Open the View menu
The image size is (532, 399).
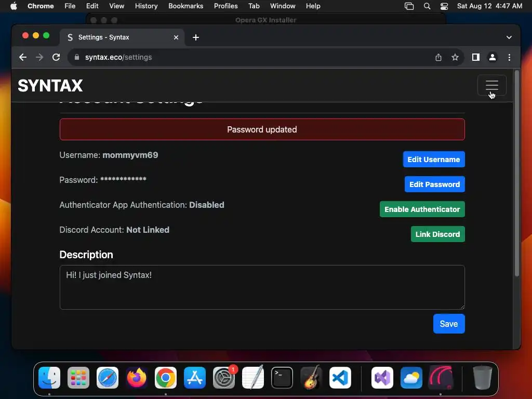point(116,6)
